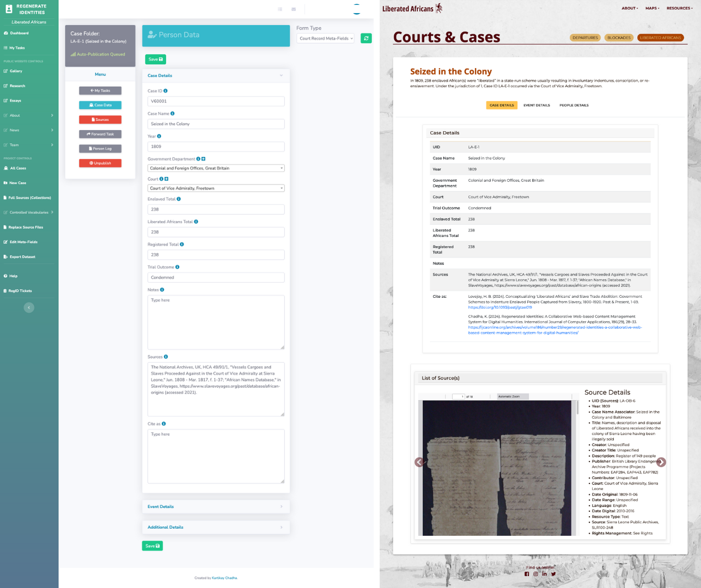Click the Trial Outcome input field
701x588 pixels.
tap(216, 278)
